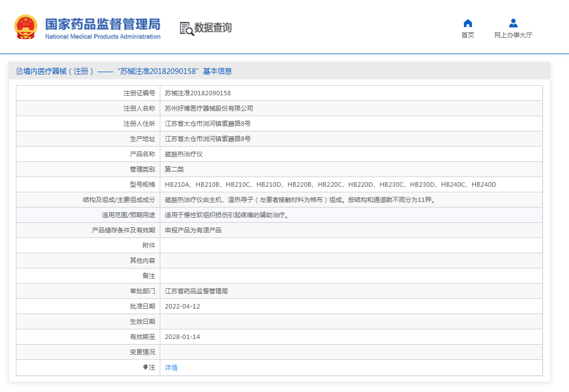Click the 数据查询 heading text
The height and width of the screenshot is (392, 569).
click(x=213, y=28)
